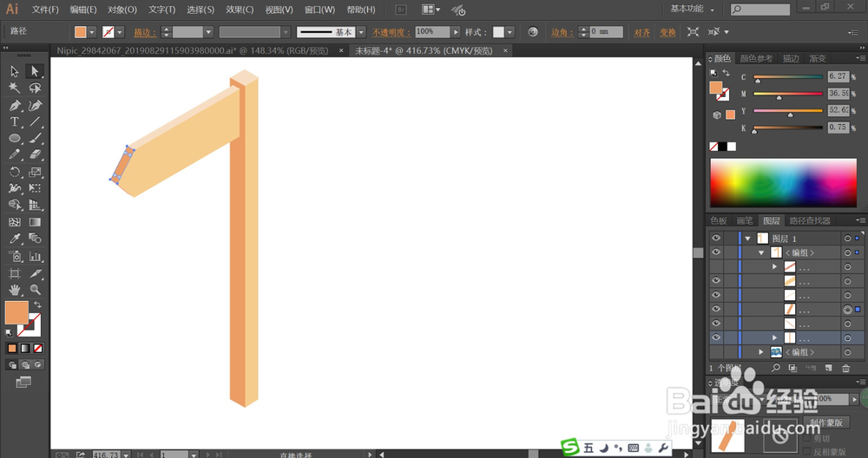Select the Column Graph tool
Viewport: 868px width, 458px height.
35,256
